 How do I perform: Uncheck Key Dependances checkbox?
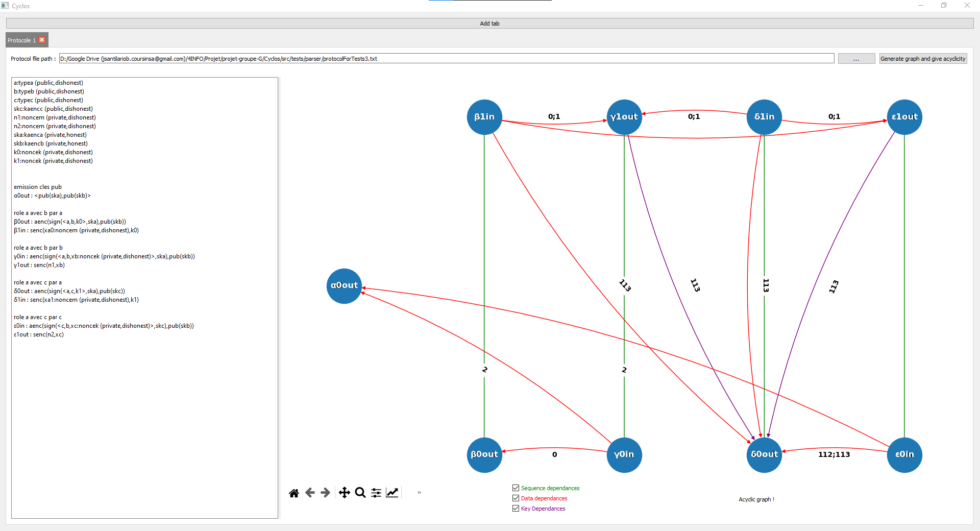pos(516,509)
